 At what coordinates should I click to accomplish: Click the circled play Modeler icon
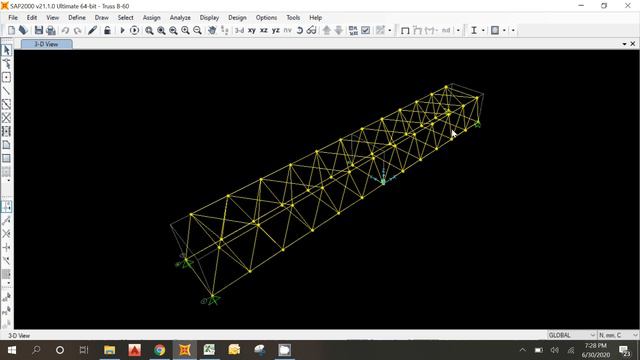pyautogui.click(x=134, y=30)
